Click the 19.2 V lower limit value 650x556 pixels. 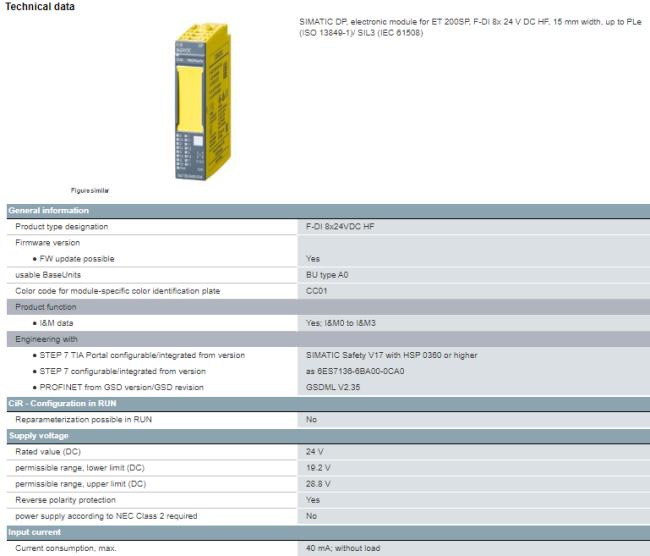click(318, 468)
